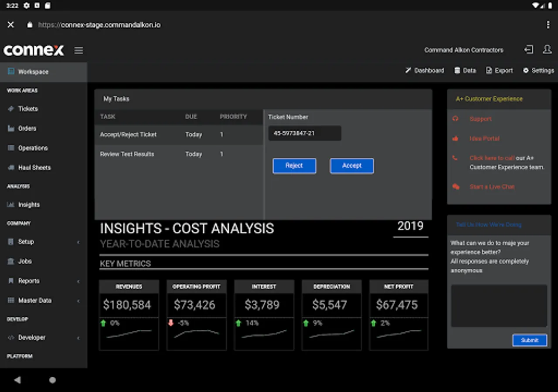Expand the Developer submenu chevron
Screen dimensions: 558x392
[x=78, y=338]
